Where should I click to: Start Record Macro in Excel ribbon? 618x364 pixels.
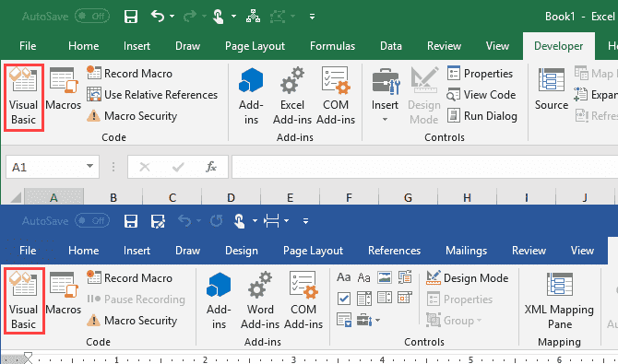(129, 74)
